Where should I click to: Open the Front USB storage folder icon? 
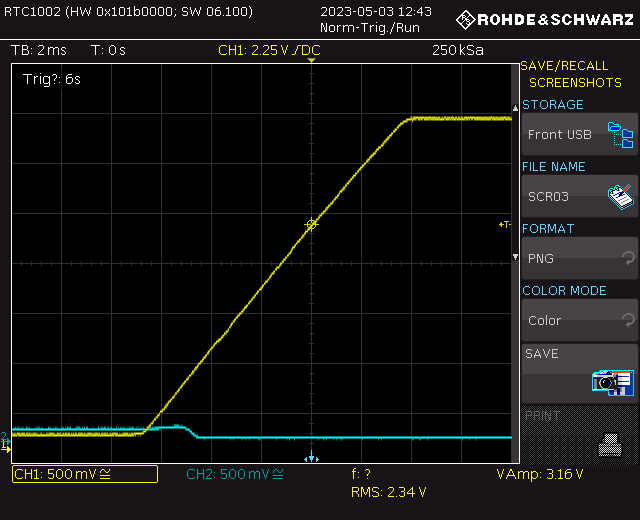620,134
